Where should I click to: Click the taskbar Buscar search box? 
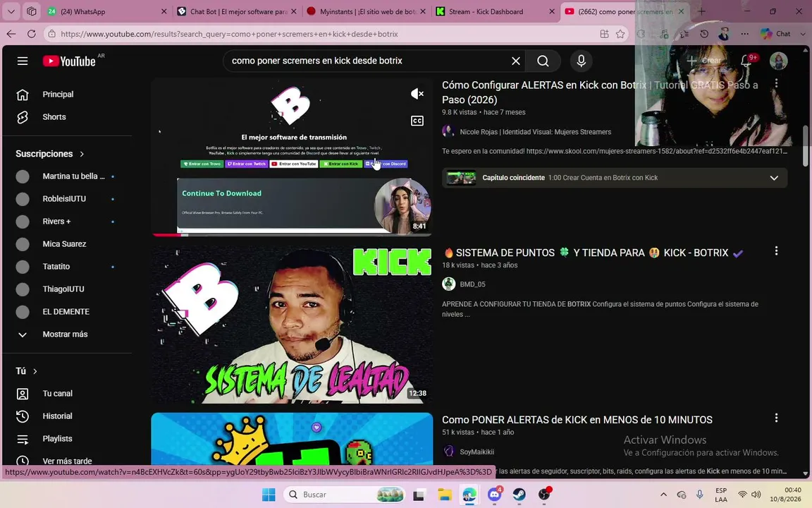(345, 495)
